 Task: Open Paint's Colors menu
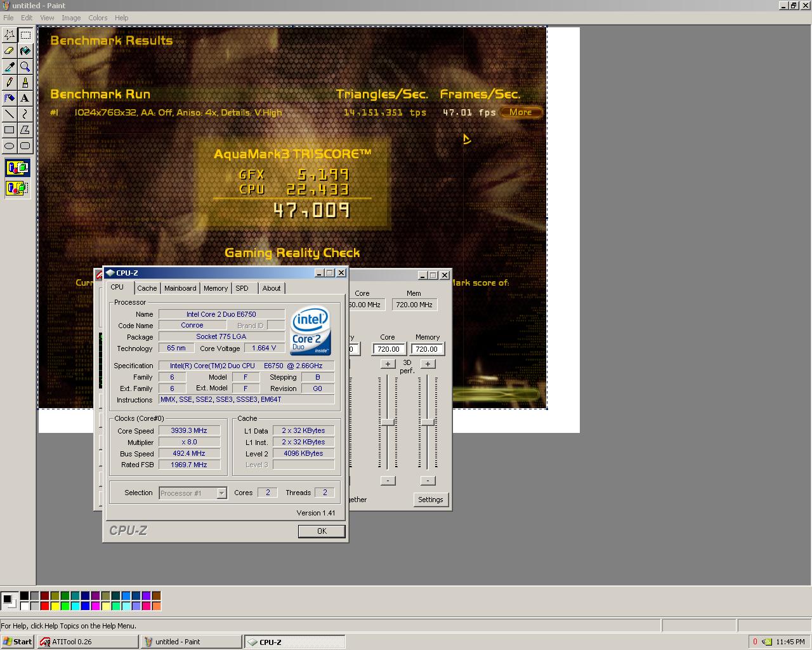[x=98, y=18]
